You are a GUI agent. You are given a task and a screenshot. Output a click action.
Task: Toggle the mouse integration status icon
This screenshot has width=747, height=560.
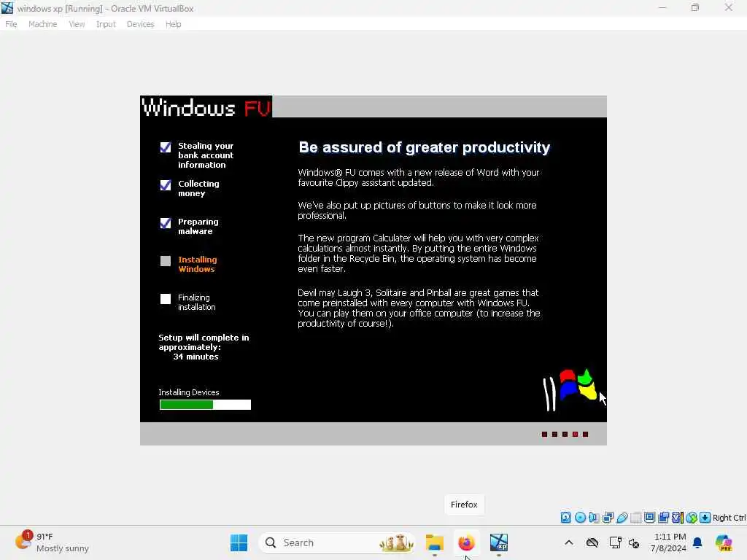[x=692, y=518]
